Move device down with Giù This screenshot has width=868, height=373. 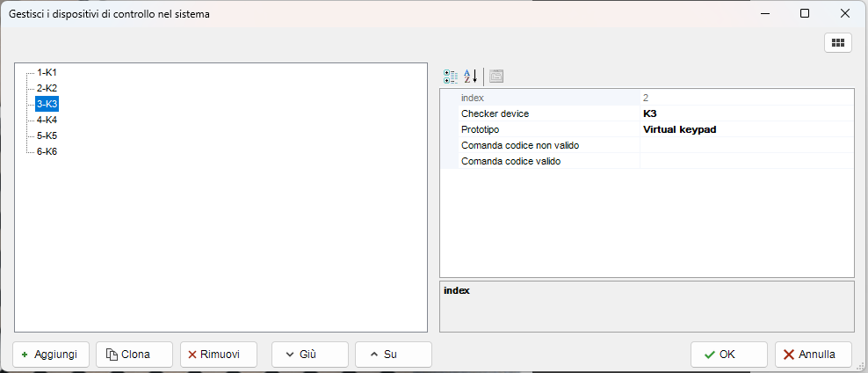tap(309, 355)
